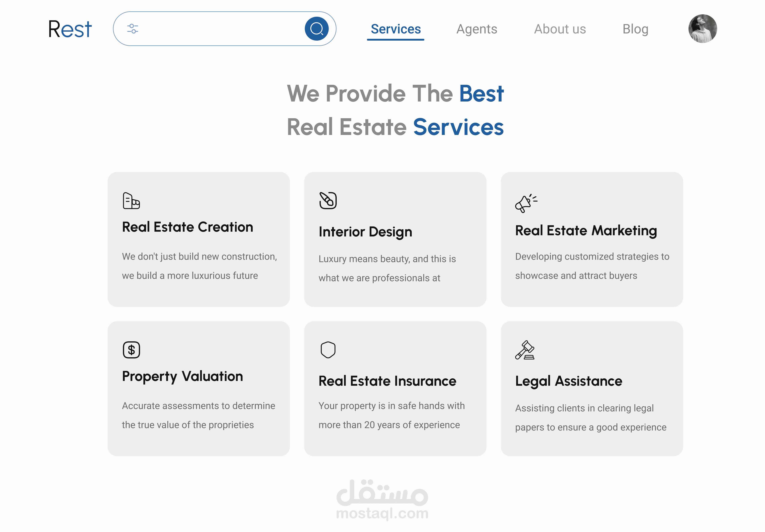Open the Real Estate Creation card title
This screenshot has width=765, height=532.
188,227
